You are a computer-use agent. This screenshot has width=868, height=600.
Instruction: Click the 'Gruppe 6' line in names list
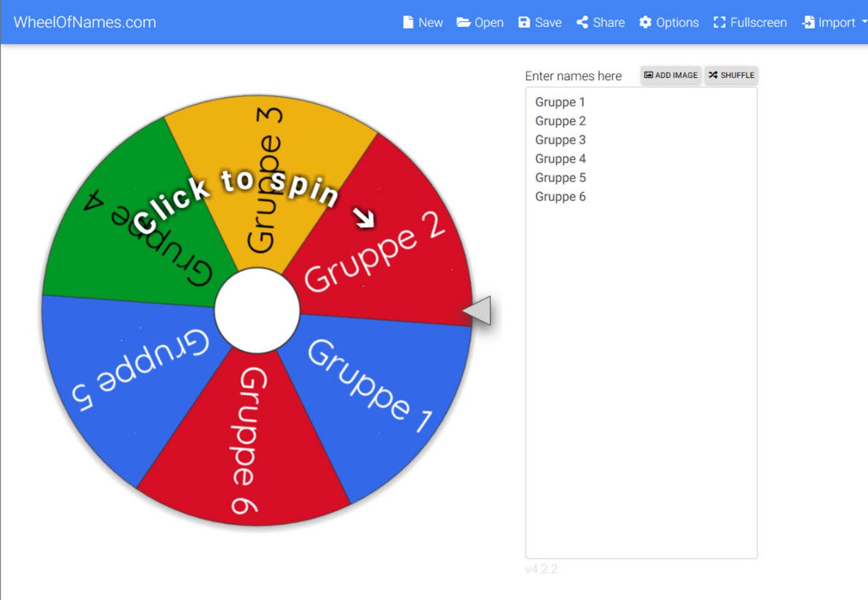point(560,196)
